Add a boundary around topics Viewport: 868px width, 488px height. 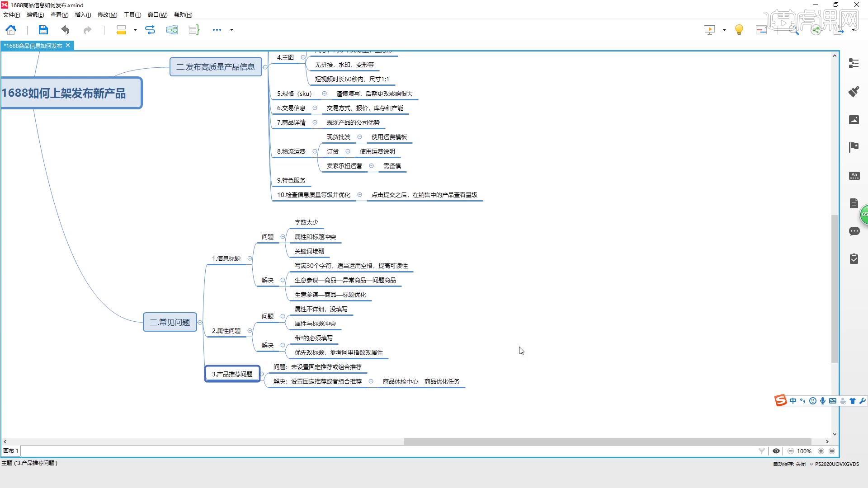coord(172,30)
